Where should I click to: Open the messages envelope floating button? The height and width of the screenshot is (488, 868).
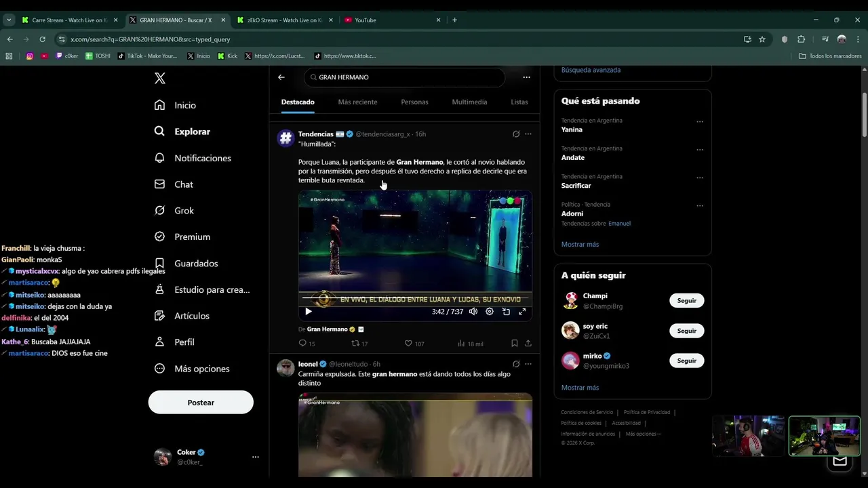tap(840, 461)
